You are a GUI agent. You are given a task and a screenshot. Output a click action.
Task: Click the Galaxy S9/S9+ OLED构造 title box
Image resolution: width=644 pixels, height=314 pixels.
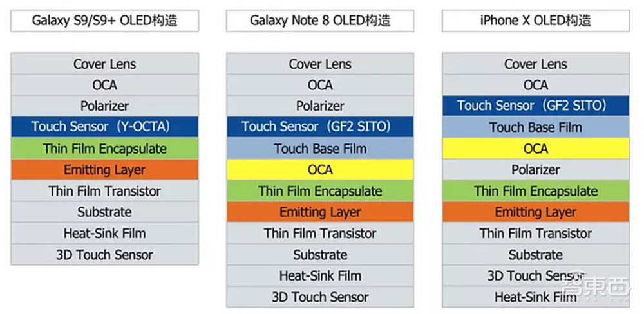pyautogui.click(x=104, y=21)
